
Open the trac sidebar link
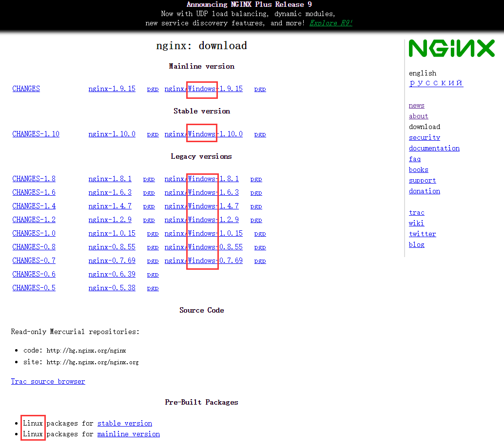point(417,213)
